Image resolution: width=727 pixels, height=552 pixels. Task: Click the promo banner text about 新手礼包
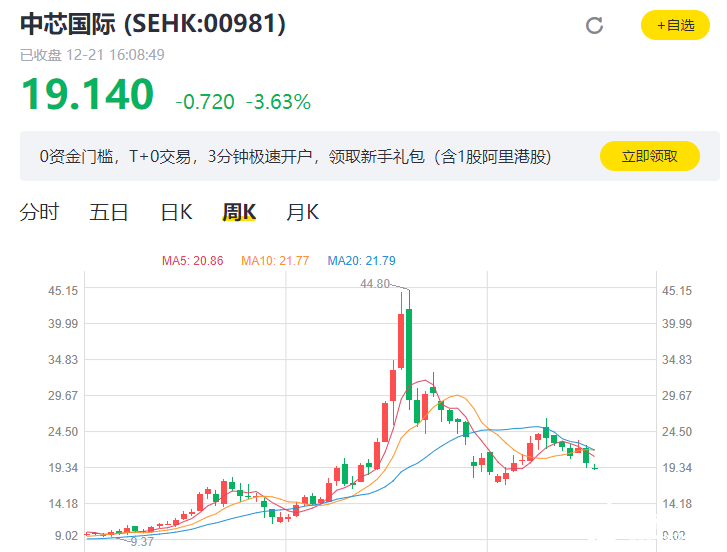click(295, 157)
